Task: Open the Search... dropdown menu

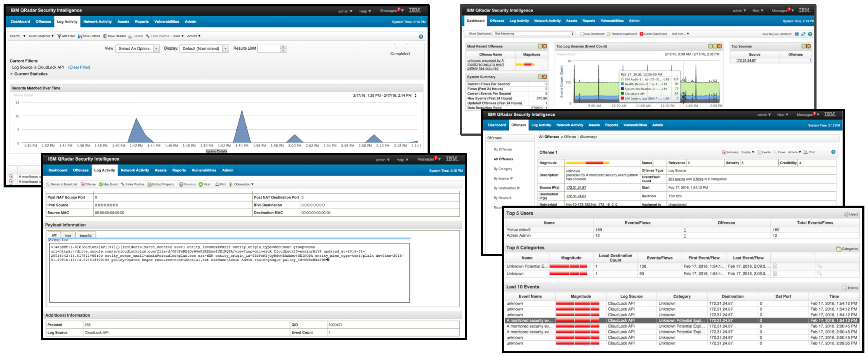Action: [18, 36]
